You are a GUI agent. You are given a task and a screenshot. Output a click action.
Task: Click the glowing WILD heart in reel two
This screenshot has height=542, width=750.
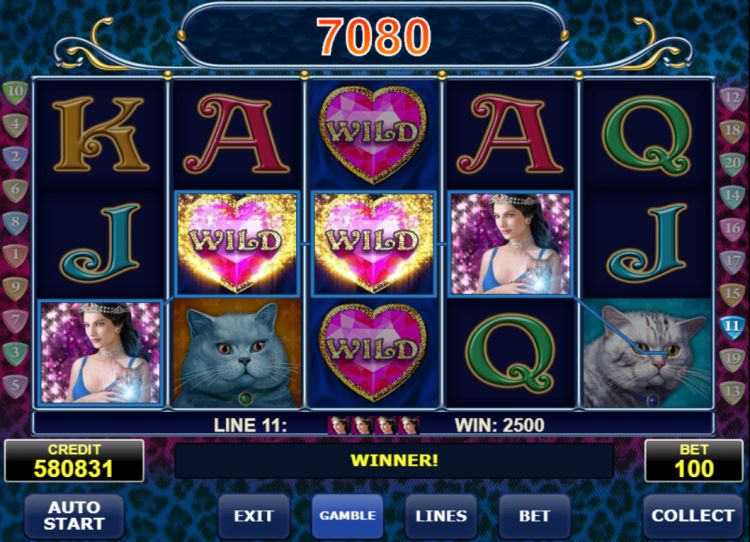(x=238, y=243)
